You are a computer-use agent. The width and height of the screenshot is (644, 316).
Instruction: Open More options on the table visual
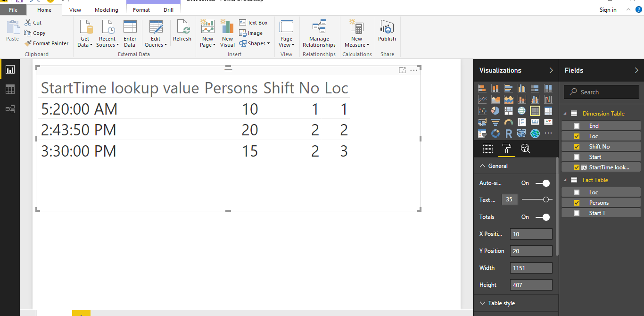414,70
